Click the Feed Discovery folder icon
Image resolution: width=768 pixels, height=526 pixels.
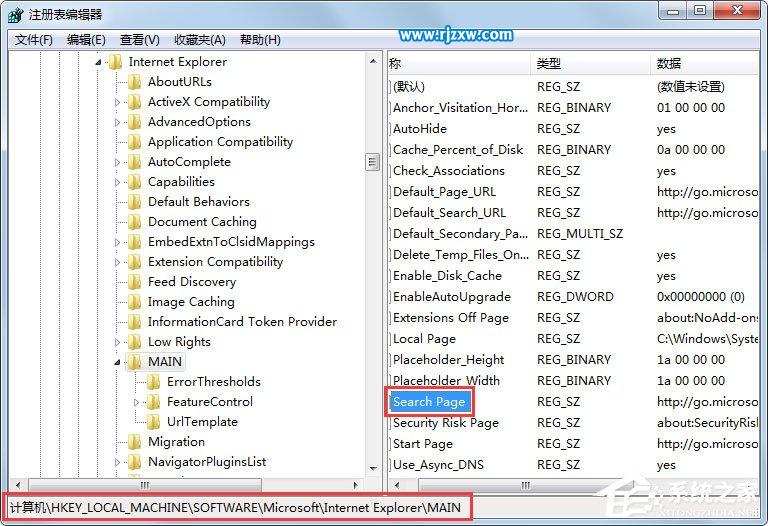pos(134,282)
